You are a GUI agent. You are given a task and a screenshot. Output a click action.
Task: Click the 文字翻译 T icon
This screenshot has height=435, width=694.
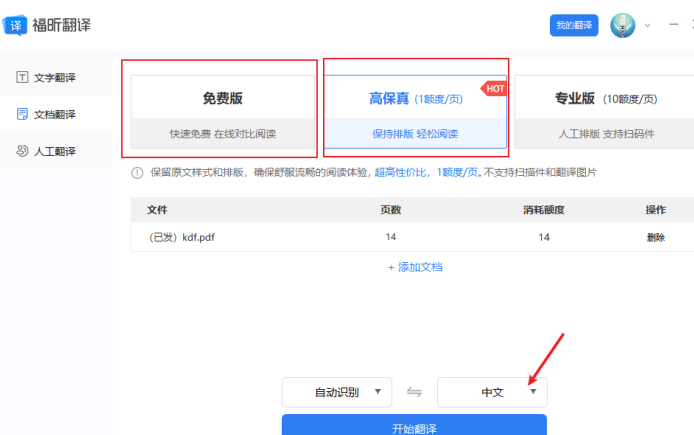click(22, 77)
